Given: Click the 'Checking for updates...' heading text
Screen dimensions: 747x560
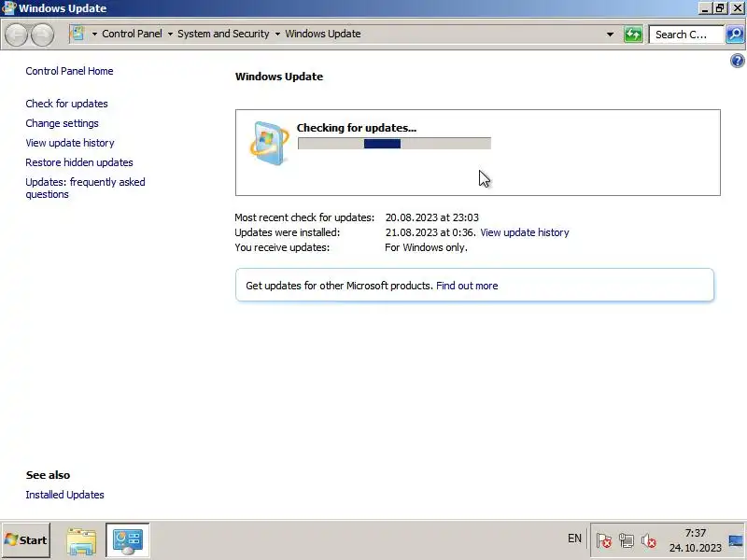Looking at the screenshot, I should tap(357, 128).
